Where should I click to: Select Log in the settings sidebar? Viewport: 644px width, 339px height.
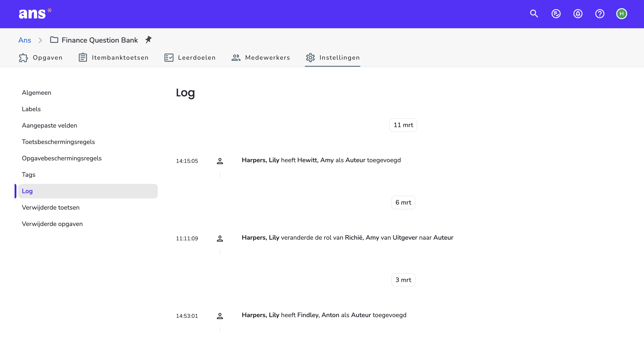click(88, 191)
